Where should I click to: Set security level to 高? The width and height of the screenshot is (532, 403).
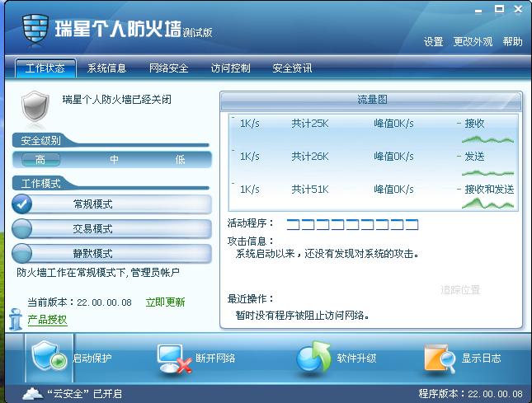click(40, 159)
